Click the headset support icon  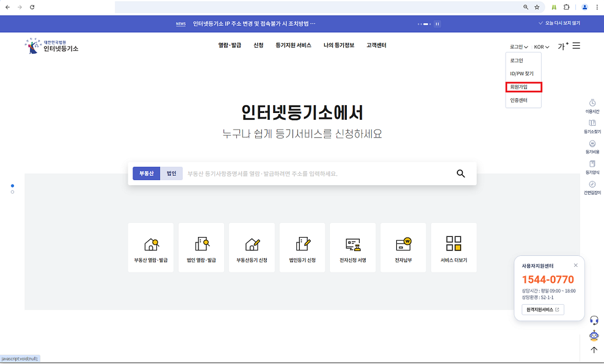point(594,320)
